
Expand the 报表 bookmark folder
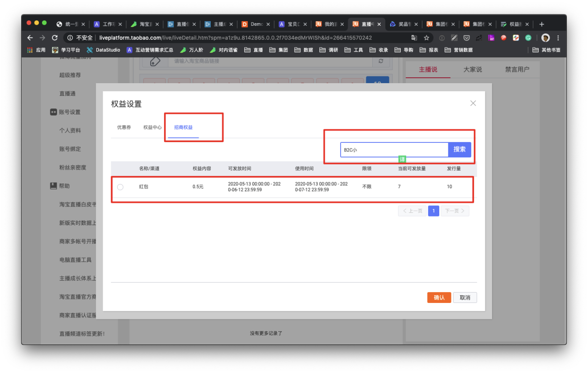(429, 50)
